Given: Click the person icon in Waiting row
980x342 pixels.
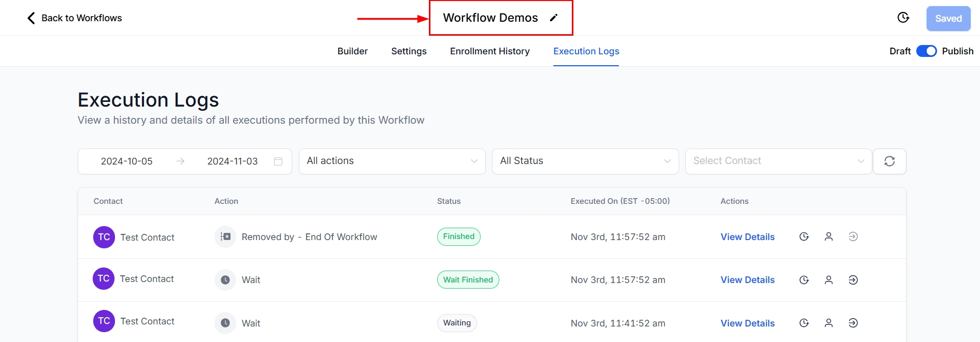Looking at the screenshot, I should pyautogui.click(x=829, y=323).
